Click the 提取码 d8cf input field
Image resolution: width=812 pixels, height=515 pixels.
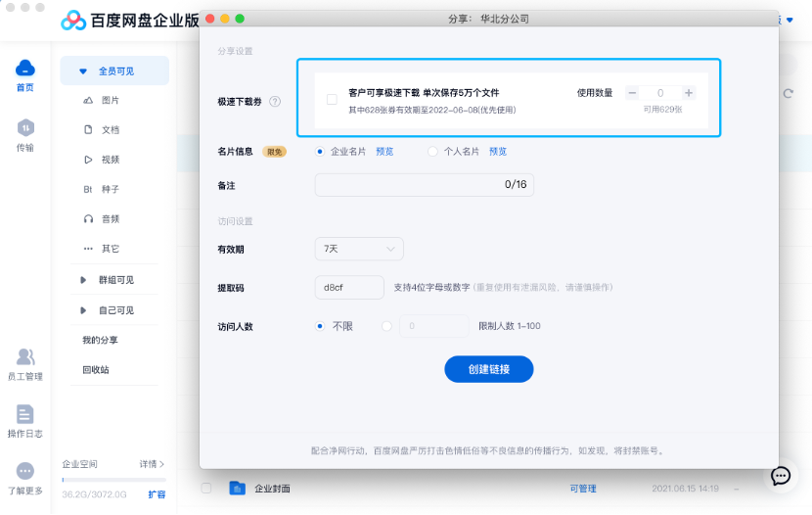coord(349,287)
